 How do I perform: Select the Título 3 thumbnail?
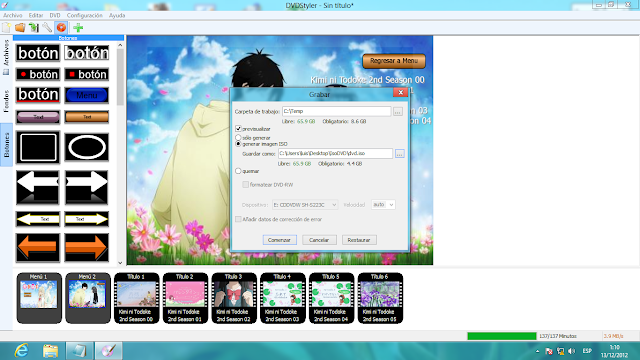click(234, 298)
